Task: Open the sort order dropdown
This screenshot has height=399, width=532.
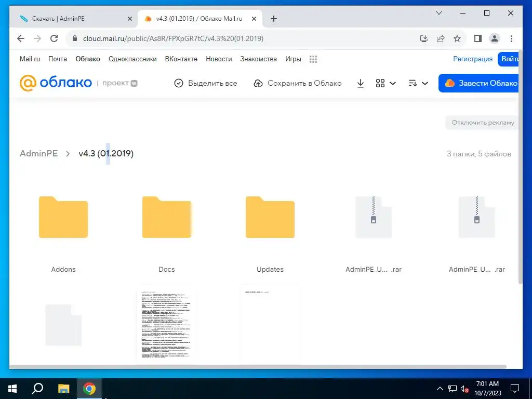Action: click(418, 83)
